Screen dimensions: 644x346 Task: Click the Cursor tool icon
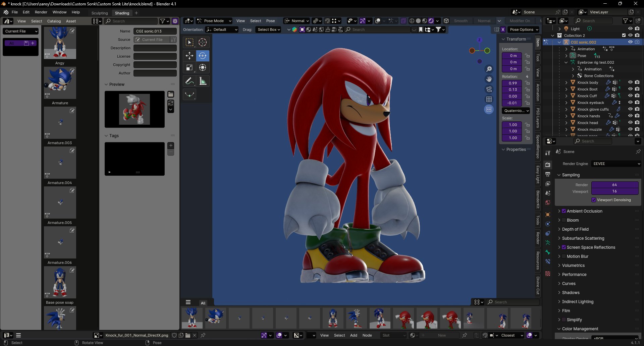point(203,42)
